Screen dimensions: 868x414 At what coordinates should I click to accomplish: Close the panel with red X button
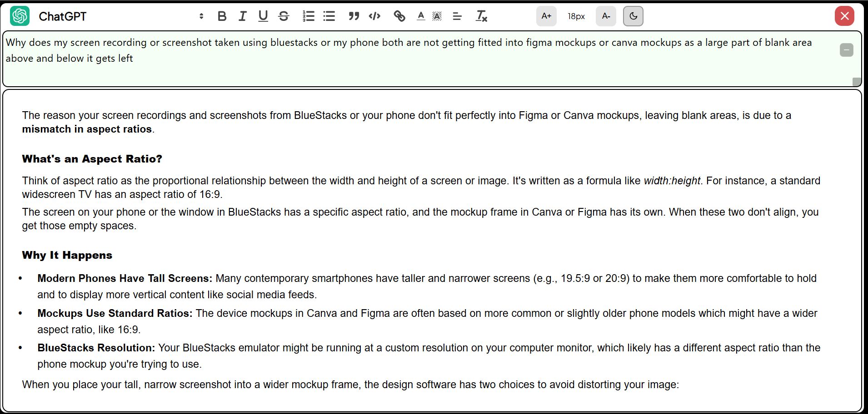tap(844, 16)
